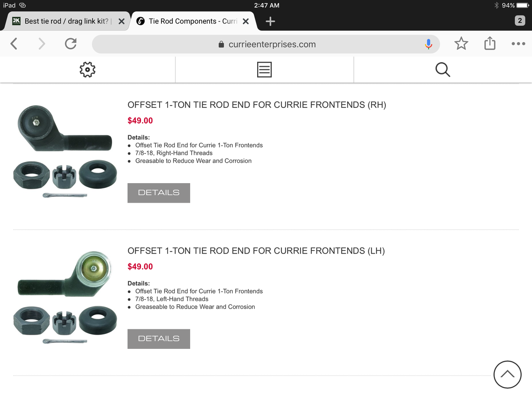The height and width of the screenshot is (399, 532).
Task: Open the RH tie rod end product title
Action: click(x=257, y=105)
